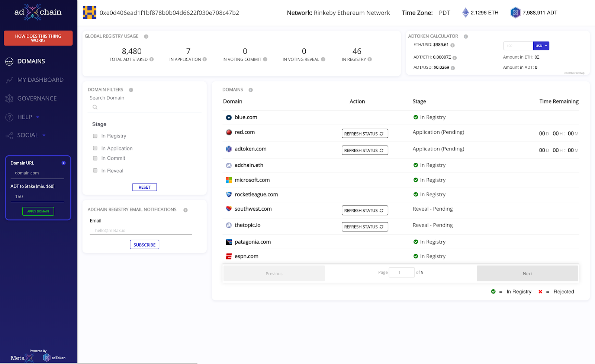The width and height of the screenshot is (595, 364).
Task: Click the page number box
Action: coord(402,272)
